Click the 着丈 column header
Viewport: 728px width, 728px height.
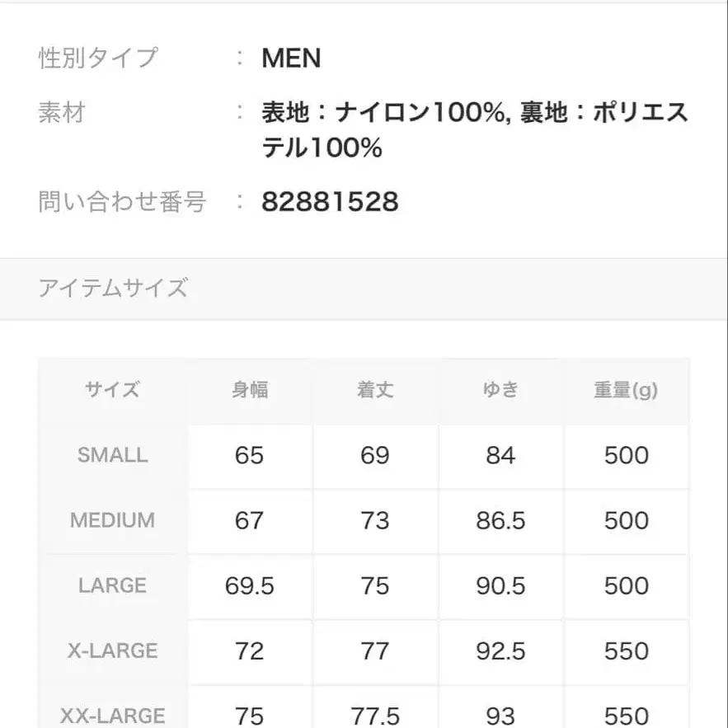(375, 390)
